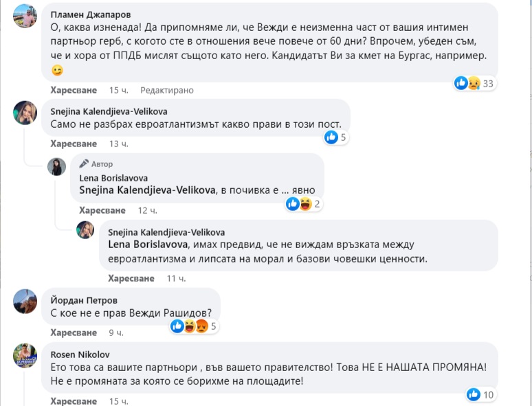Show the 5 likes on Snejina's comment
This screenshot has width=532, height=406.
pyautogui.click(x=336, y=137)
